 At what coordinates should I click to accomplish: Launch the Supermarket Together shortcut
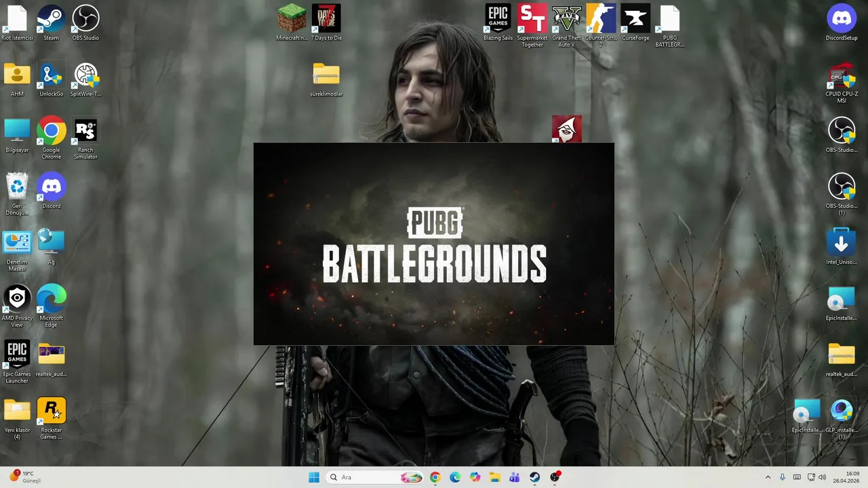[x=532, y=26]
